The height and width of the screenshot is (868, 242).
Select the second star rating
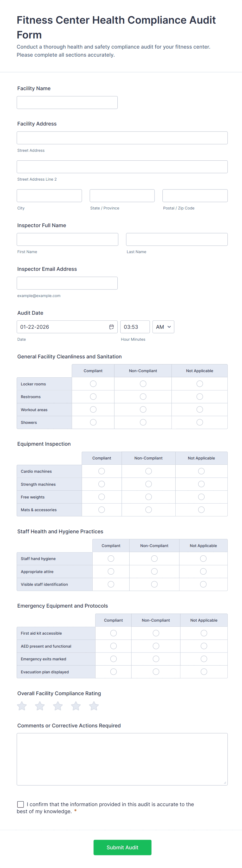click(x=40, y=706)
